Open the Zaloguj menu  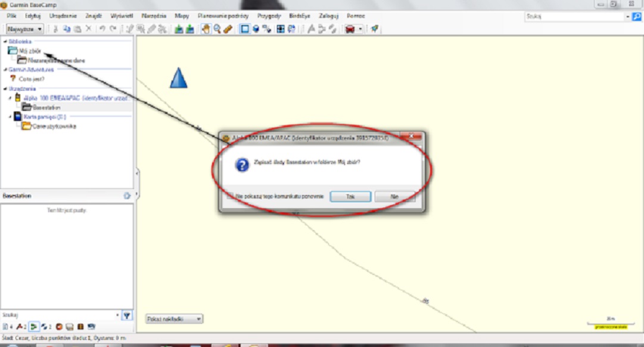(x=329, y=16)
